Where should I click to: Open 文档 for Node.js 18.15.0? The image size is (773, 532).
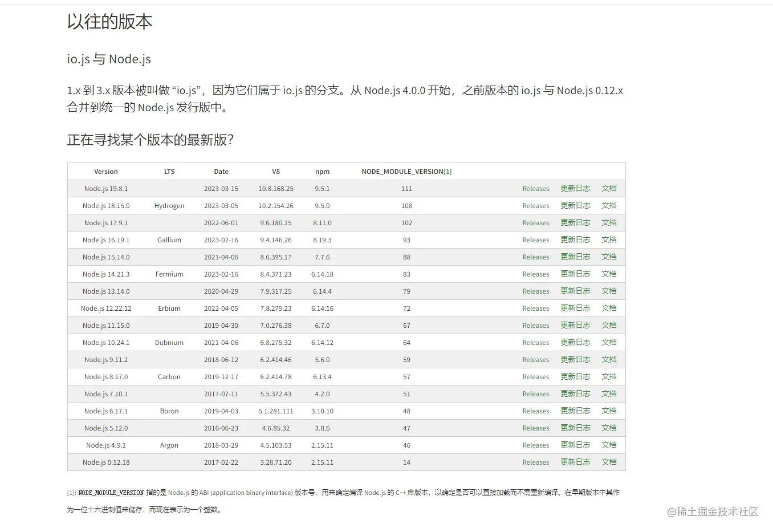[x=609, y=206]
